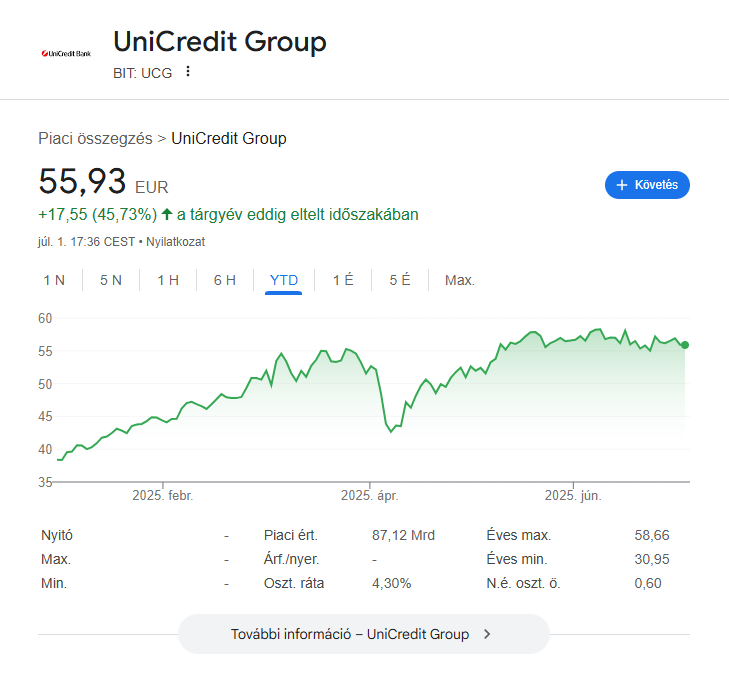Follow the stock with Követés button

click(647, 185)
